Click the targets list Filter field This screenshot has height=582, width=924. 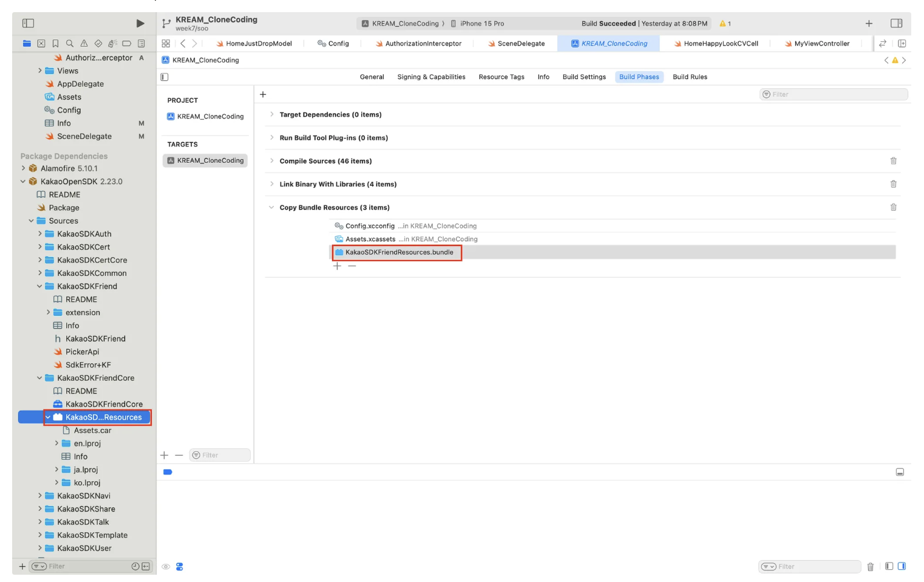(220, 455)
